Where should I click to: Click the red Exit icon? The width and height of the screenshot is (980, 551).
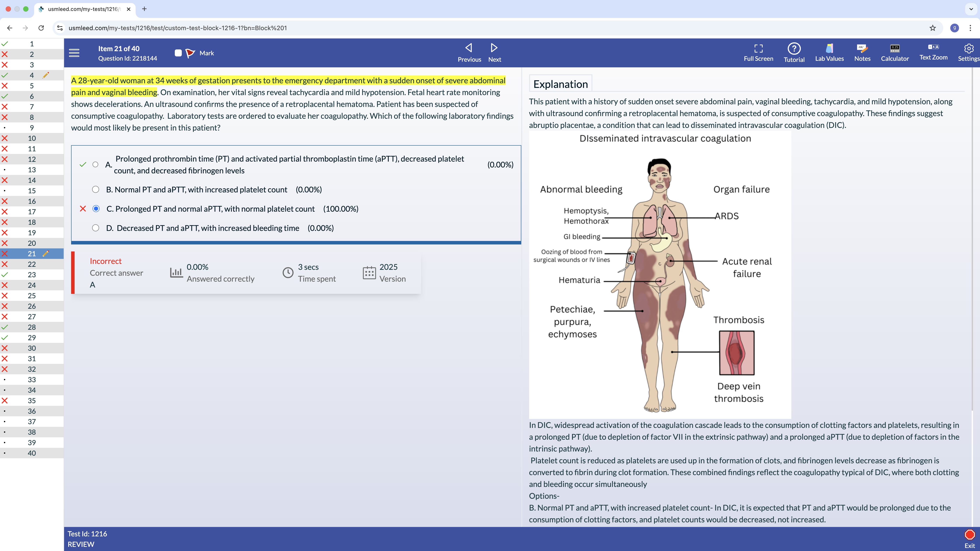point(969,535)
